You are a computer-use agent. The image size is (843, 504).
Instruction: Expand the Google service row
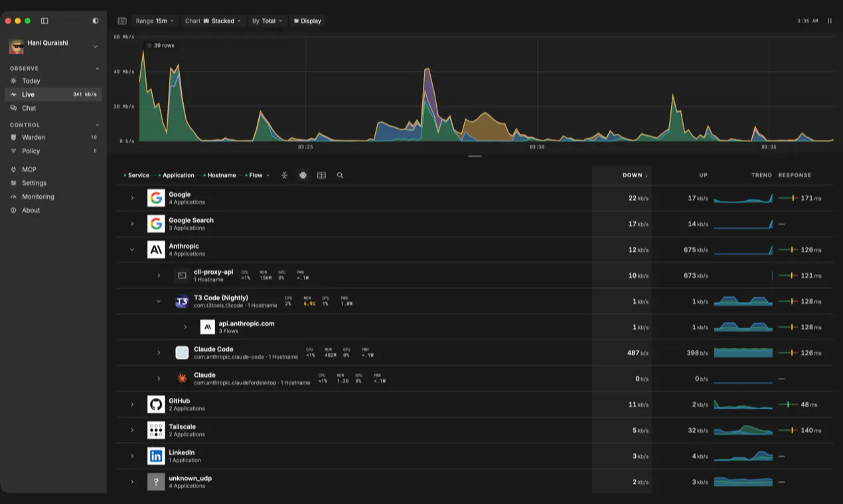(132, 198)
